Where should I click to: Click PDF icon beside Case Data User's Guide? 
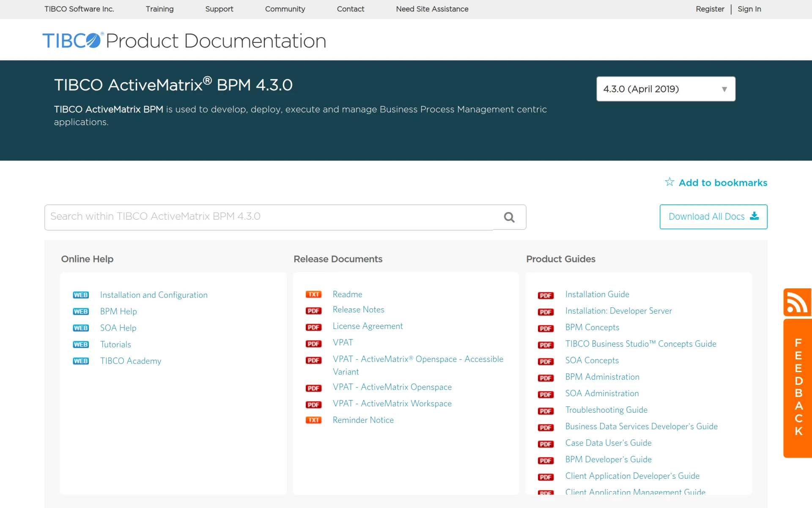[546, 444]
